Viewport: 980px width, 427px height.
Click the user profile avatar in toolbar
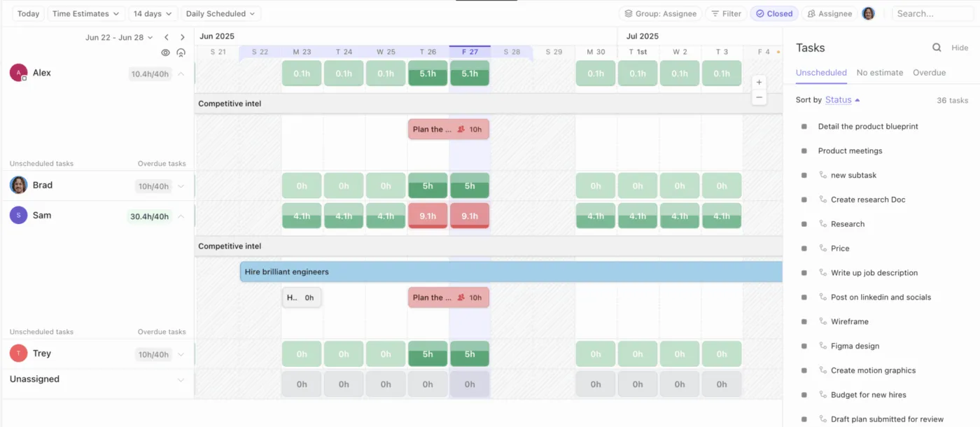[868, 13]
